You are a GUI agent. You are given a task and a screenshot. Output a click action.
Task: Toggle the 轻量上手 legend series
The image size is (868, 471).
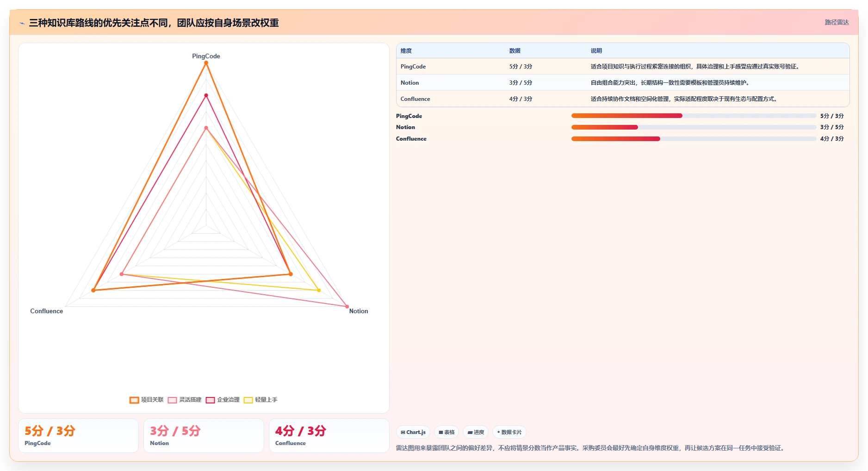pos(260,400)
